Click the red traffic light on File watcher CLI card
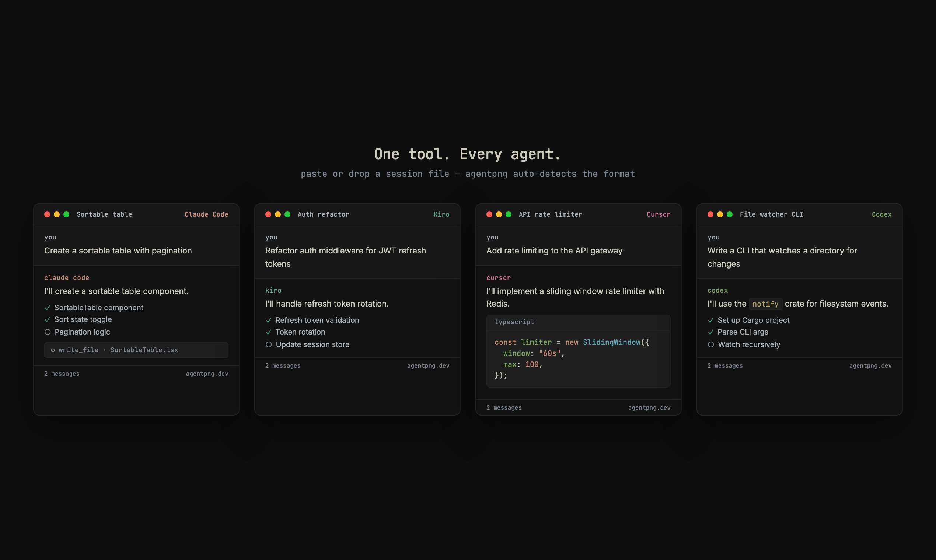Image resolution: width=936 pixels, height=560 pixels. pyautogui.click(x=711, y=214)
